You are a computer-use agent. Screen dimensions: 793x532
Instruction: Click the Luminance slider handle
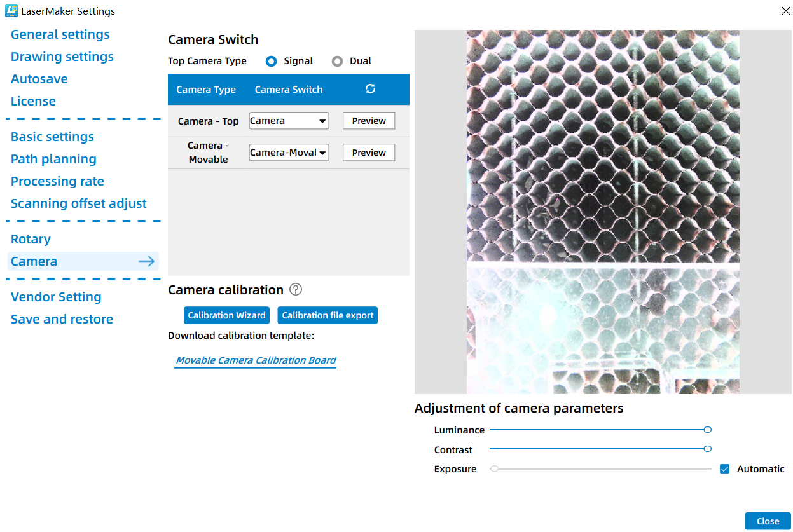(708, 430)
